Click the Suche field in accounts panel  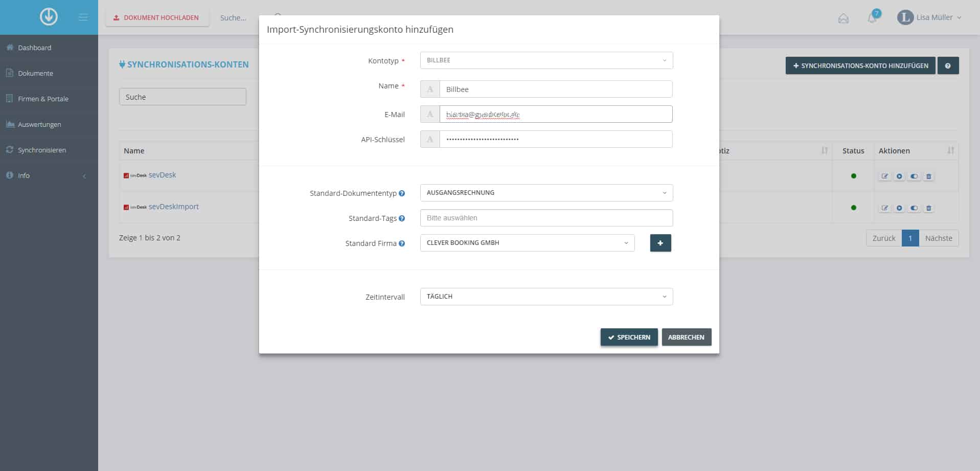pos(183,97)
